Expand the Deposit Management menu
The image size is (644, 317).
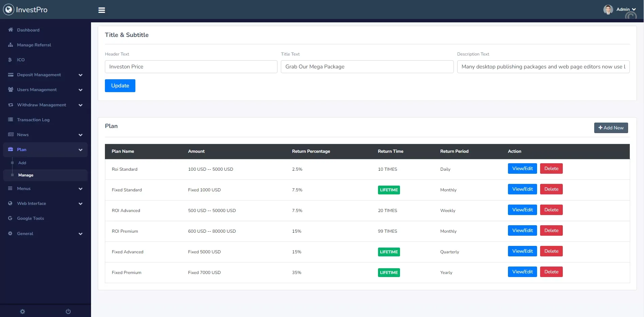(x=80, y=75)
